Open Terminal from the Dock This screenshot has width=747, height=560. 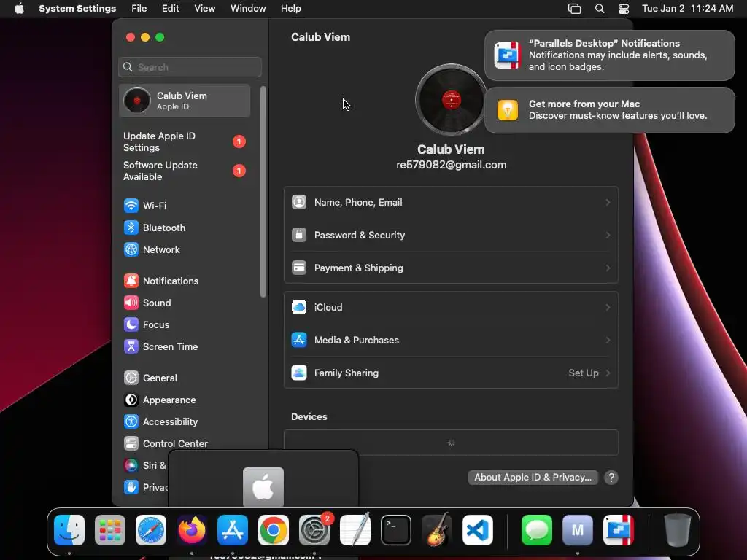[396, 530]
